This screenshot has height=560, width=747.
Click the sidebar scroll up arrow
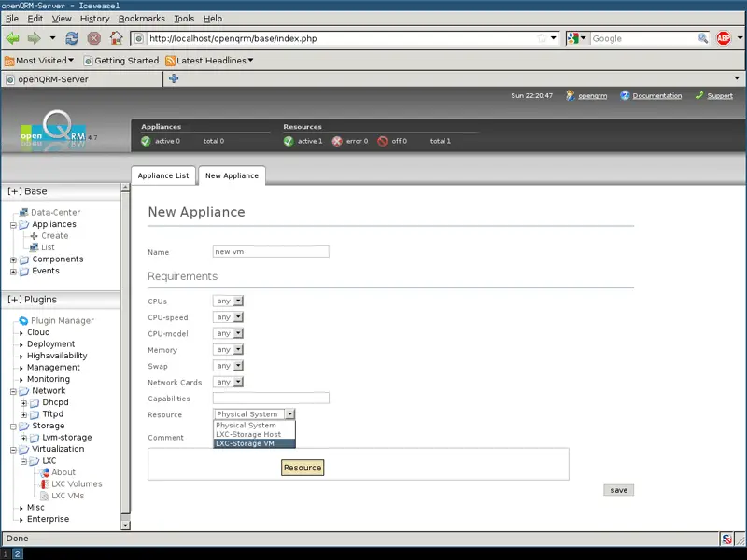125,188
